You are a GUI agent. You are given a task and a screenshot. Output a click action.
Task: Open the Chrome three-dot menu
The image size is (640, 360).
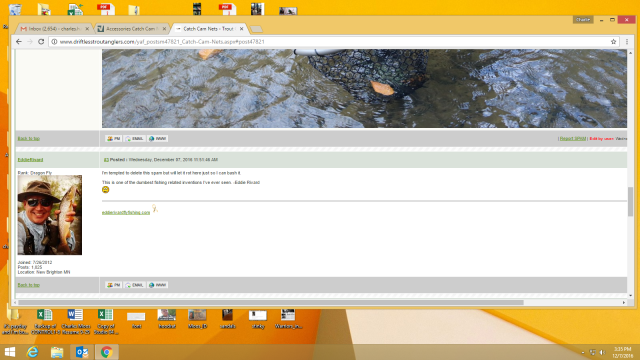[627, 42]
